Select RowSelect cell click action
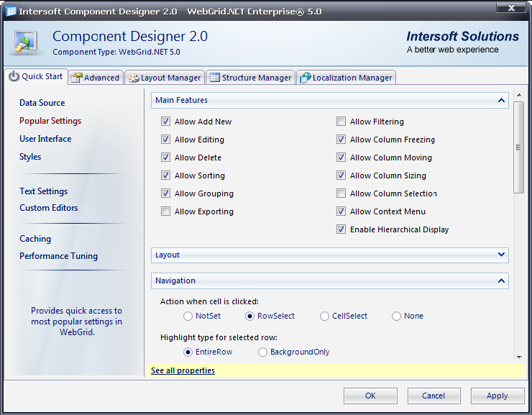Screen dimensions: 532x415 coord(249,316)
